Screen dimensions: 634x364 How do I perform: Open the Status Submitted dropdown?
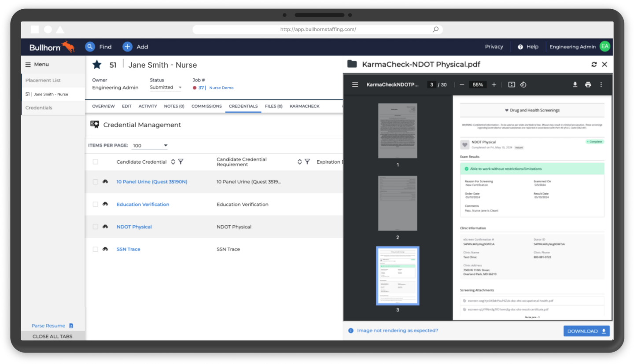166,87
